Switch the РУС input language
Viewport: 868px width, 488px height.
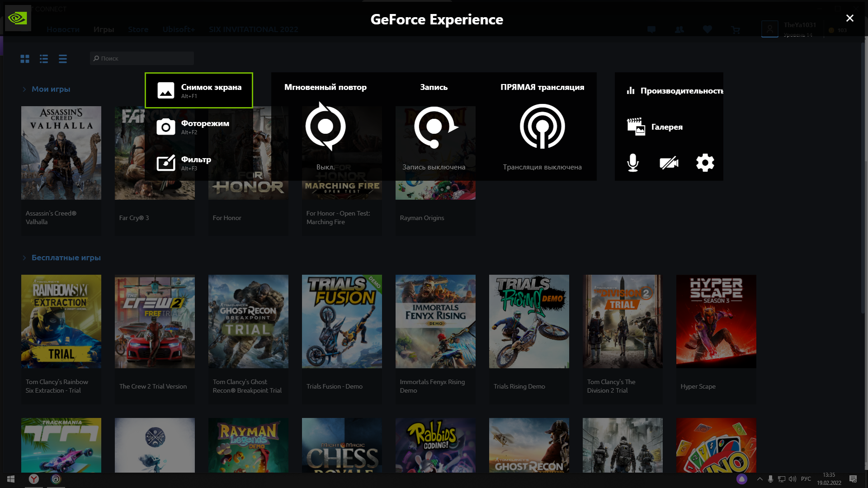[806, 479]
